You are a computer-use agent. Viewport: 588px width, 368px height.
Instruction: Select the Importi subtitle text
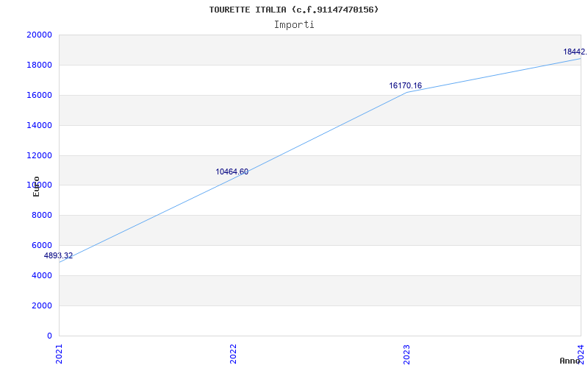294,24
